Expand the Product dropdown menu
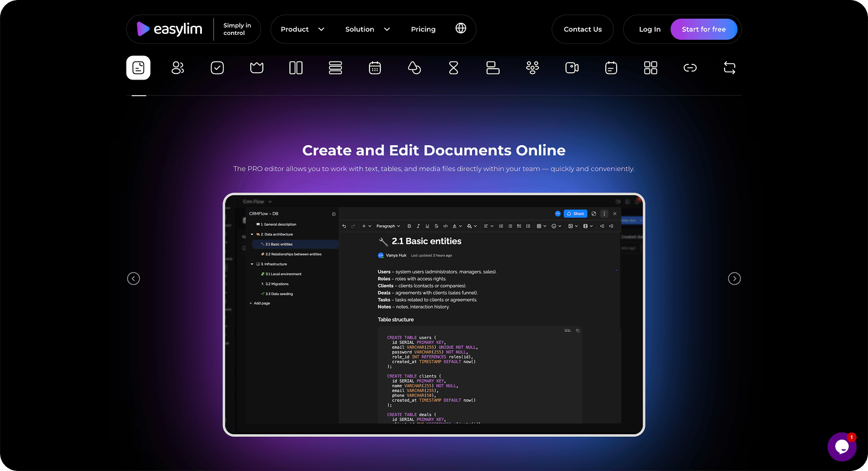Viewport: 868px width, 471px height. (303, 30)
